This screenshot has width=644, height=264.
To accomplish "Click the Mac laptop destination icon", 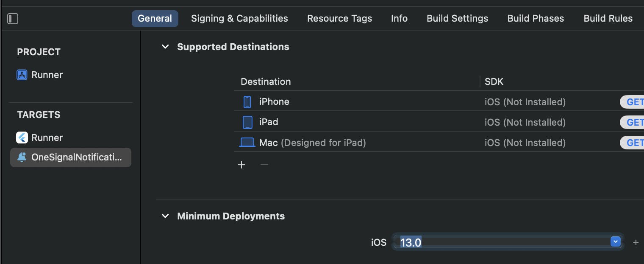I will pyautogui.click(x=247, y=143).
